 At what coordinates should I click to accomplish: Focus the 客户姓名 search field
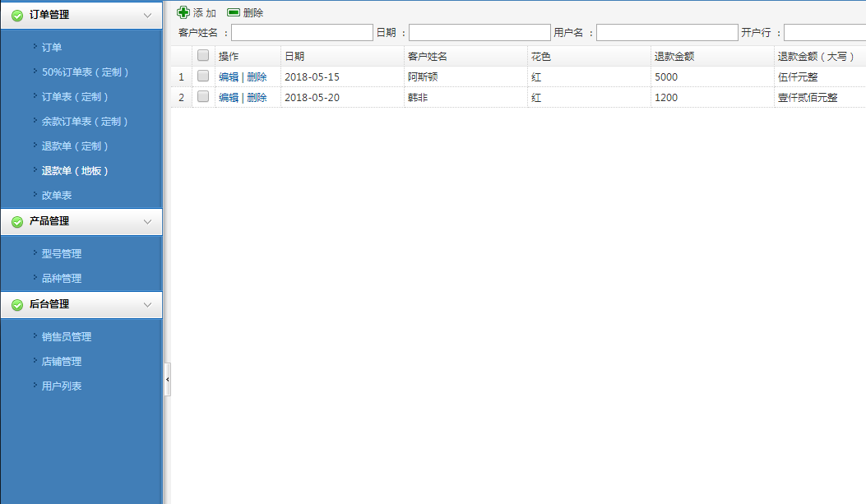point(302,33)
